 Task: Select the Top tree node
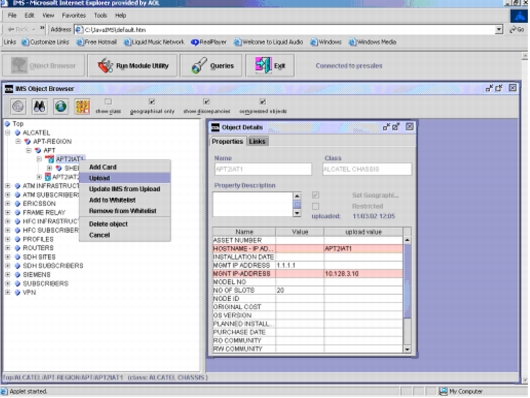[18, 124]
